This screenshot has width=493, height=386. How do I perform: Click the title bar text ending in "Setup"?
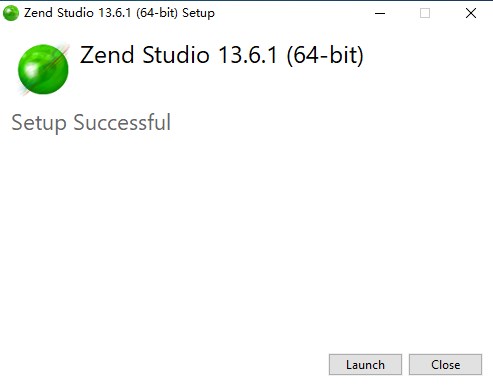click(119, 13)
